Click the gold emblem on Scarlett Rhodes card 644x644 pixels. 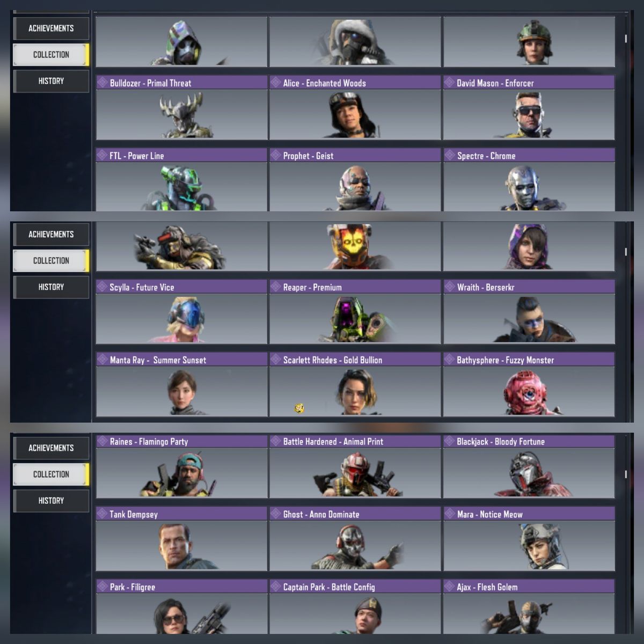pyautogui.click(x=299, y=408)
